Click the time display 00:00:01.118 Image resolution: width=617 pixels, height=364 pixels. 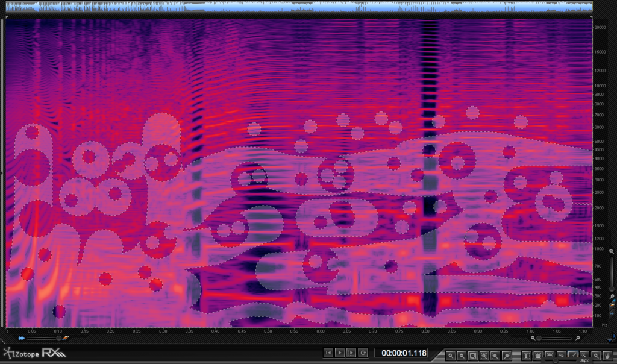[x=401, y=353]
